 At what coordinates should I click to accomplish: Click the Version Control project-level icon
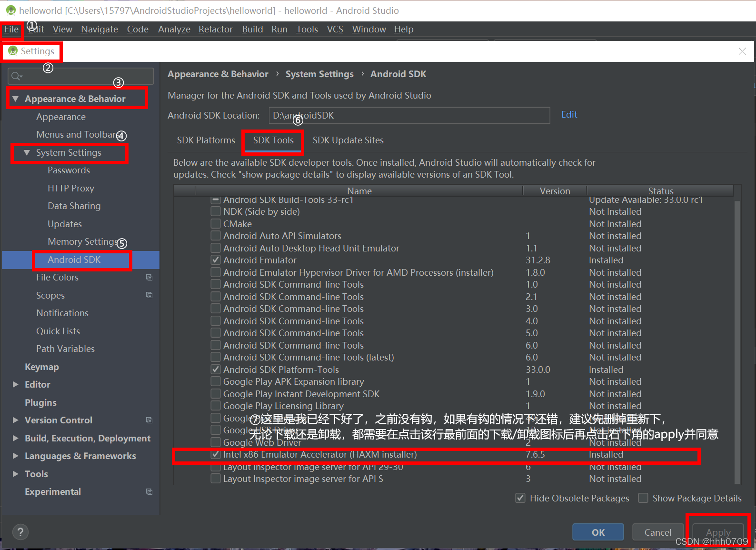(x=149, y=420)
